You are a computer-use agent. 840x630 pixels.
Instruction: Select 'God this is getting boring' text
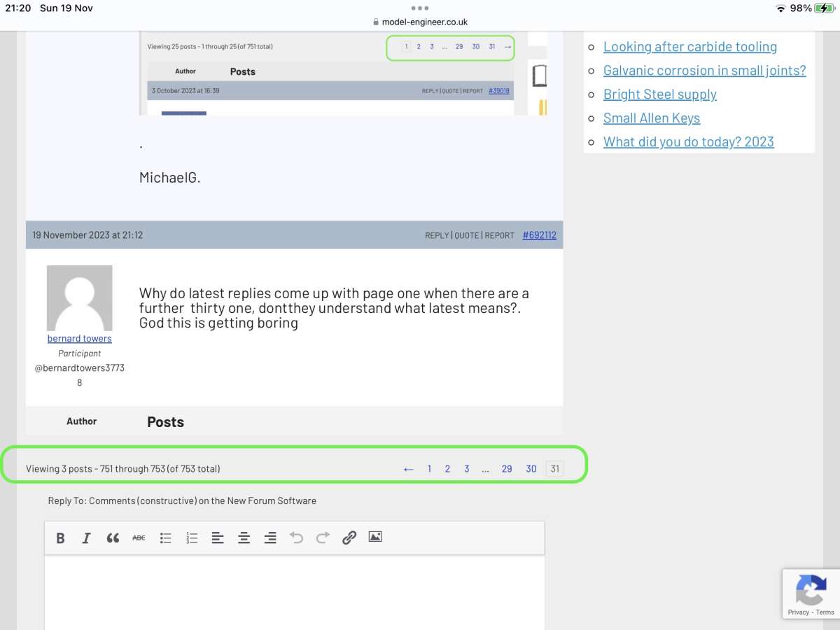point(218,323)
